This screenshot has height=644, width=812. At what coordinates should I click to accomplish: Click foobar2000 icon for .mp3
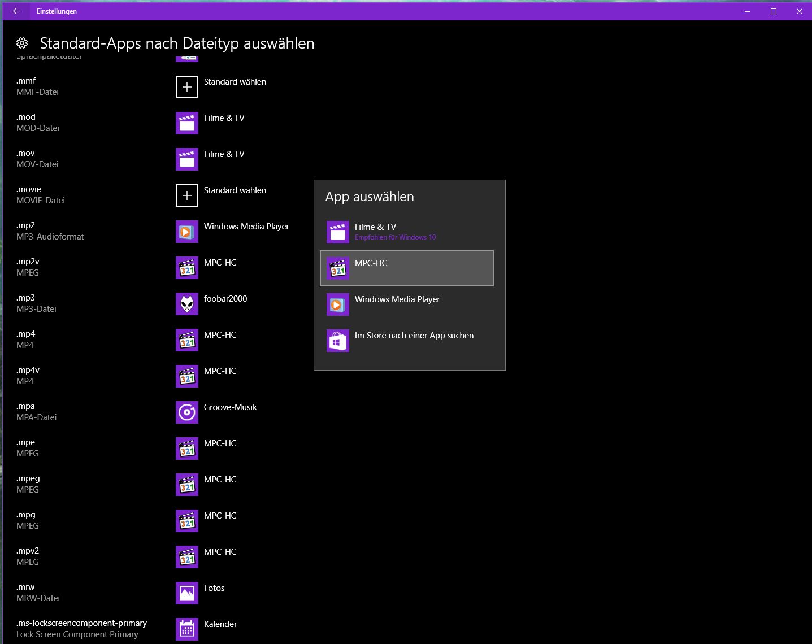click(x=187, y=304)
